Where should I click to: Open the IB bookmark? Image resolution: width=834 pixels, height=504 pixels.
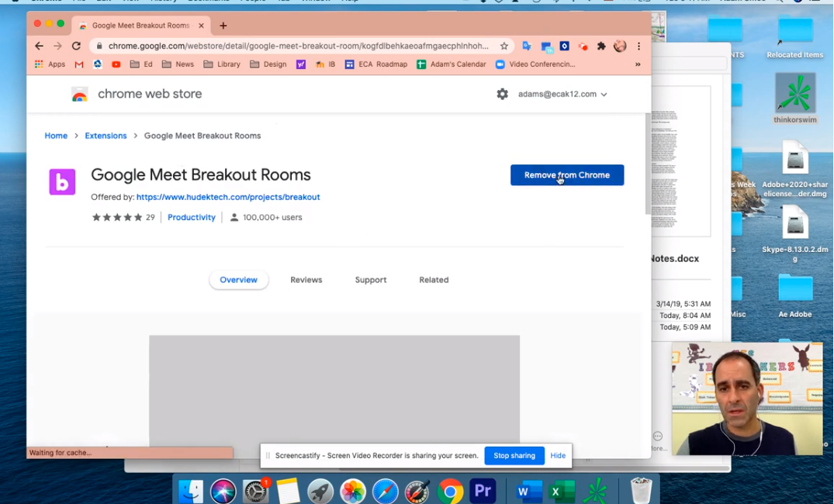[x=325, y=64]
